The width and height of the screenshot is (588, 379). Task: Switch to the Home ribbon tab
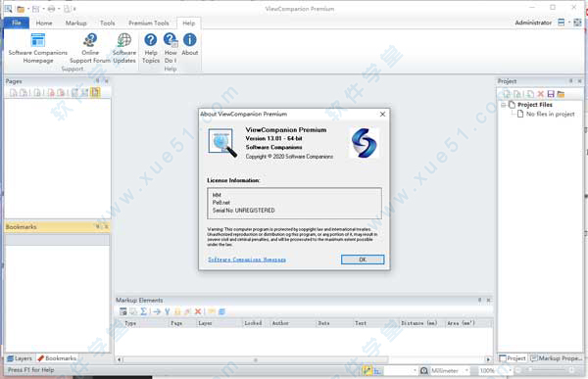pos(44,23)
